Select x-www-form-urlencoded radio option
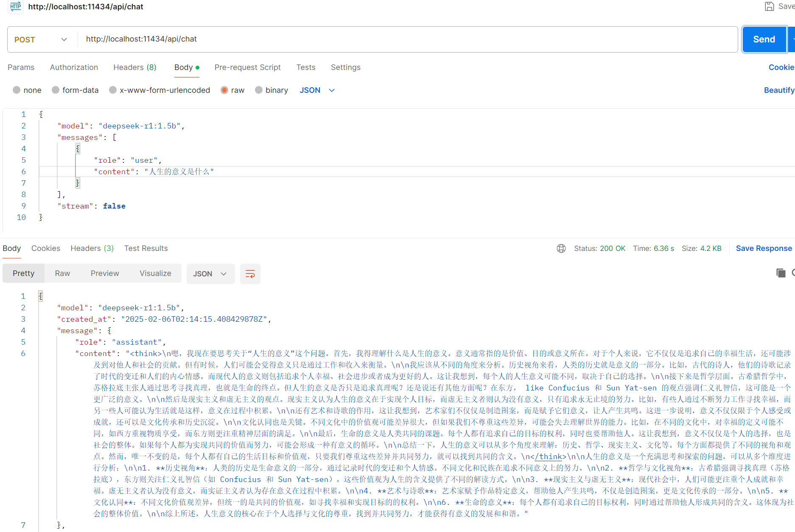 coord(113,90)
